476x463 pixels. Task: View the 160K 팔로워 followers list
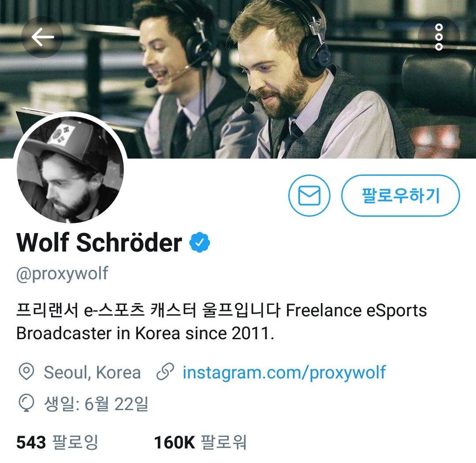click(200, 442)
